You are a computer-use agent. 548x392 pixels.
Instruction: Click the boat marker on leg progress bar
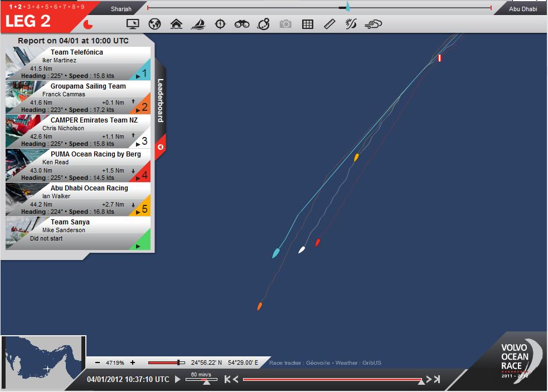point(347,6)
